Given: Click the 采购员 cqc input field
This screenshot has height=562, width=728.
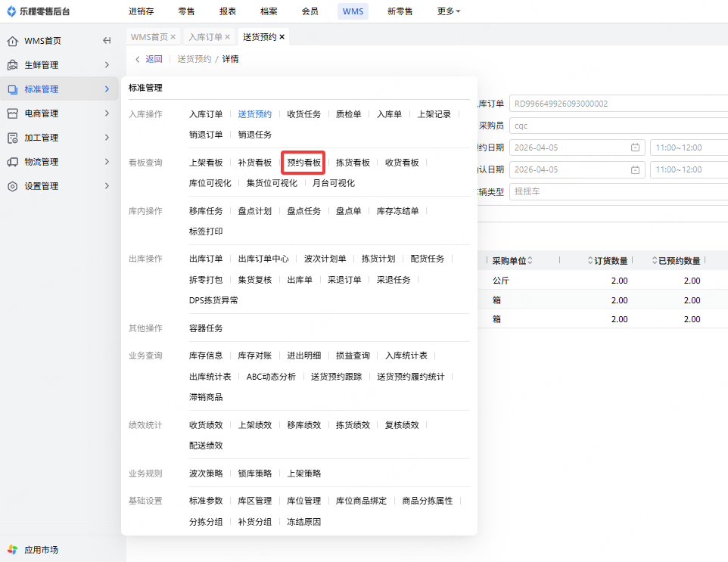Looking at the screenshot, I should [618, 126].
